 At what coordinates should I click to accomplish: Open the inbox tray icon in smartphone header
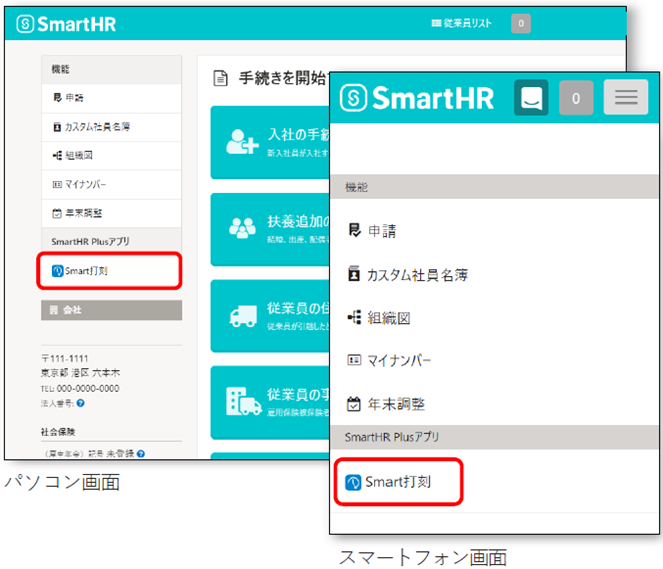click(x=531, y=98)
